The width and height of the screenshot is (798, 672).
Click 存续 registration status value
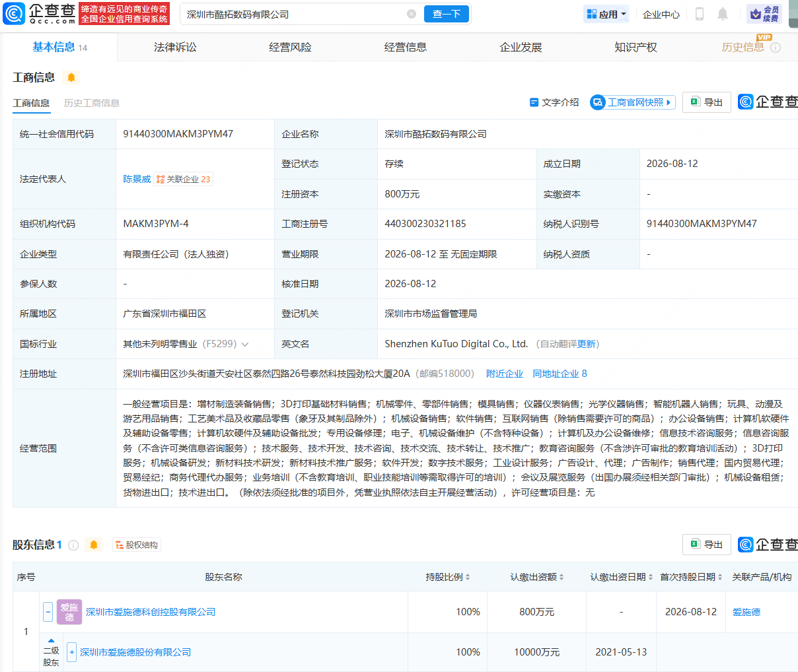pos(394,164)
